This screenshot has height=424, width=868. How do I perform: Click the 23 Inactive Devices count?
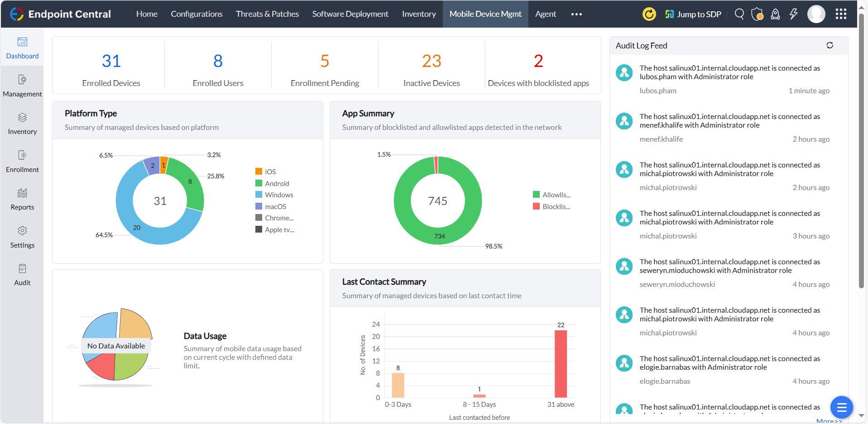[x=432, y=61]
